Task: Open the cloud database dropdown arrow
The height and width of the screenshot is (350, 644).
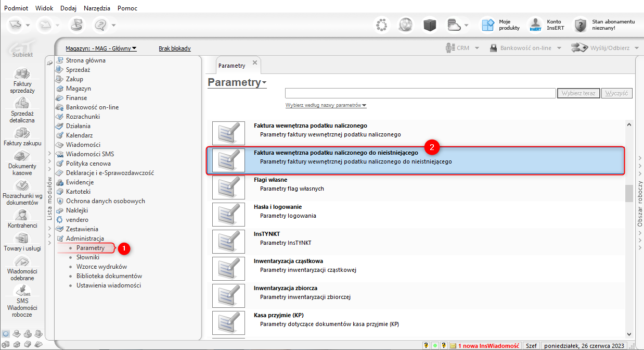Action: tap(467, 25)
